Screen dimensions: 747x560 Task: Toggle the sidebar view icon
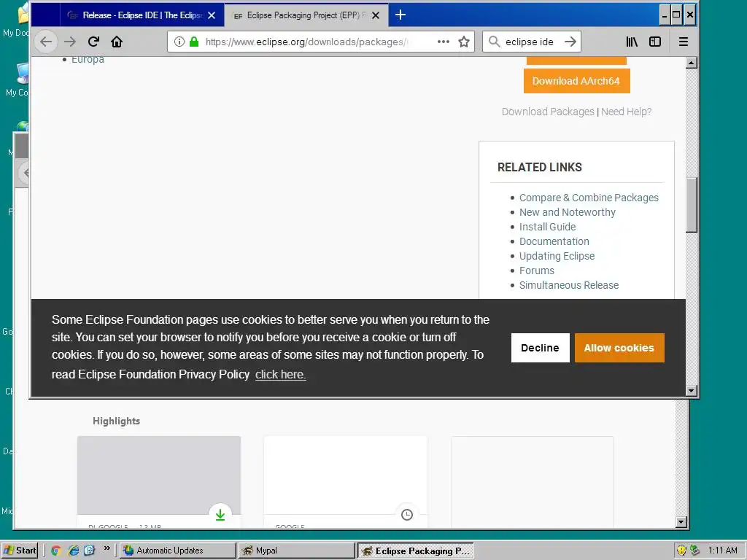pos(655,42)
